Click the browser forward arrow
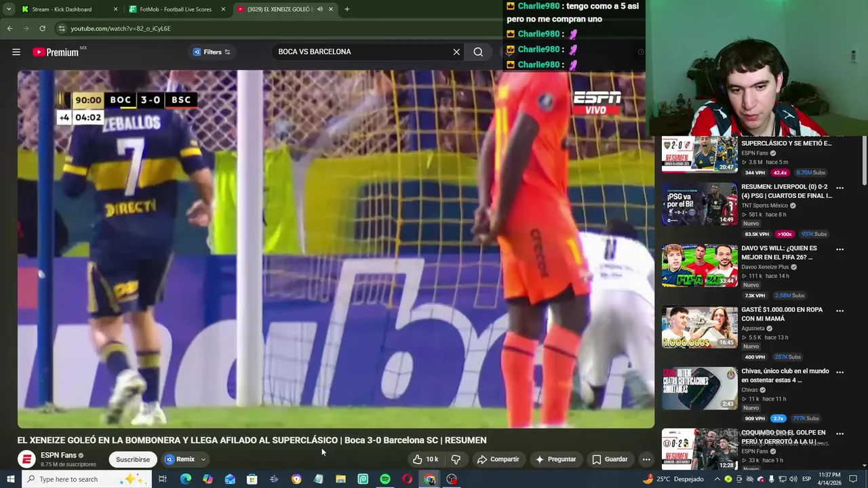The height and width of the screenshot is (488, 868). (x=26, y=28)
